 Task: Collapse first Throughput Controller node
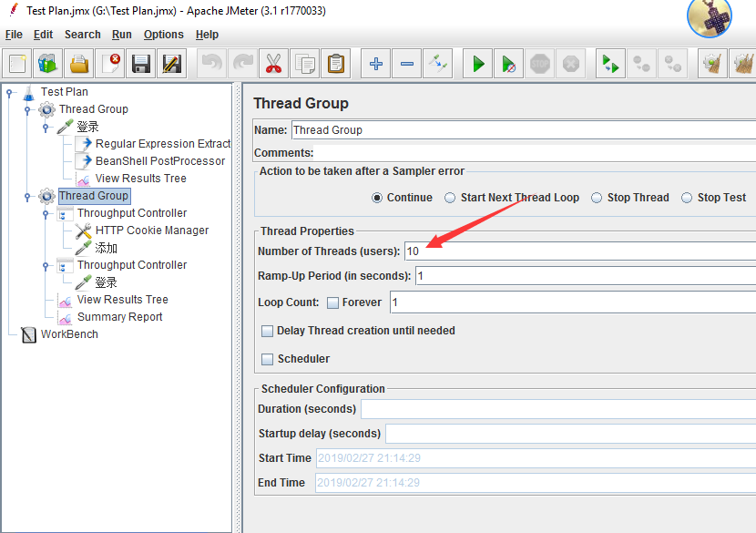click(46, 213)
